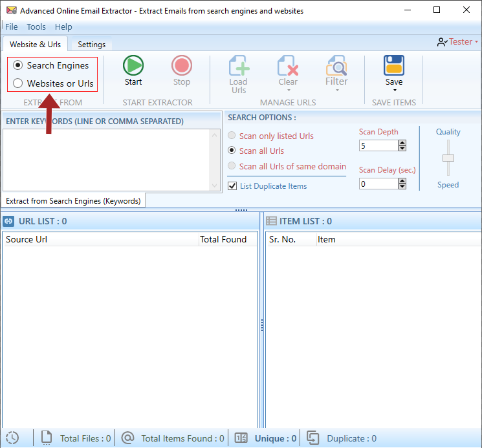Screen dimensions: 482x448
Task: Click the Item column header
Action: [x=399, y=239]
